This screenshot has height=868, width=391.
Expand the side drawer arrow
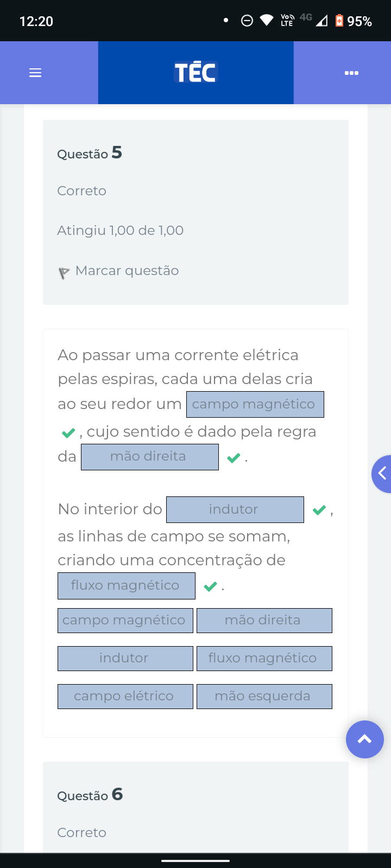point(382,474)
